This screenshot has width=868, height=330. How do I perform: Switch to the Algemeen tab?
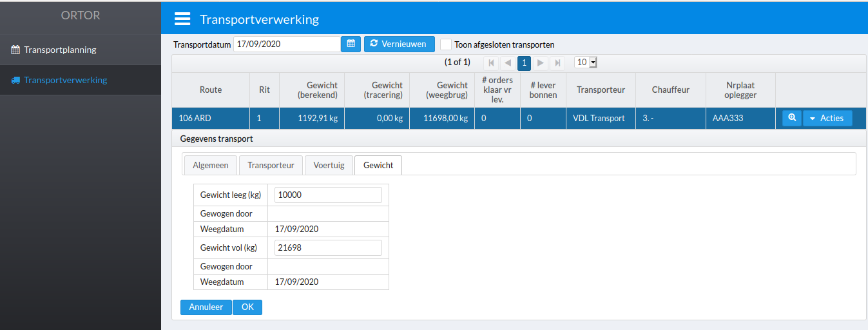click(x=210, y=165)
